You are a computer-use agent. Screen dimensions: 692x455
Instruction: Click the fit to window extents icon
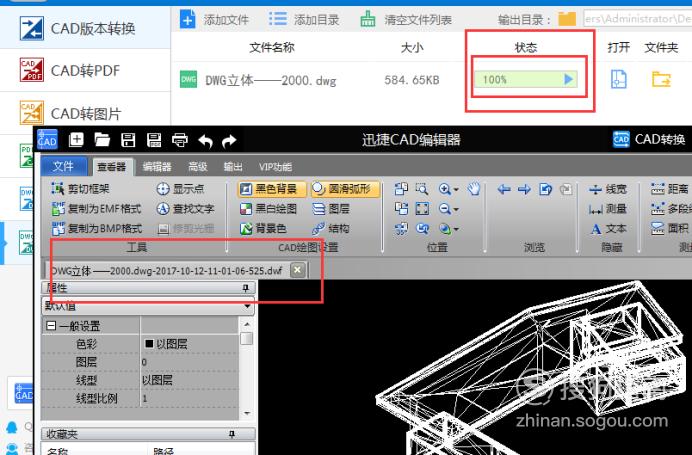click(x=422, y=209)
